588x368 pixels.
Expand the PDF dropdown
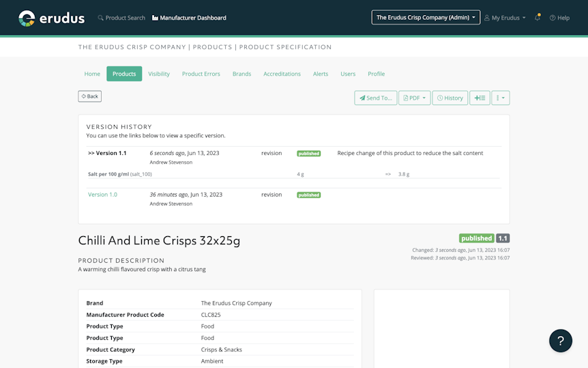(414, 98)
